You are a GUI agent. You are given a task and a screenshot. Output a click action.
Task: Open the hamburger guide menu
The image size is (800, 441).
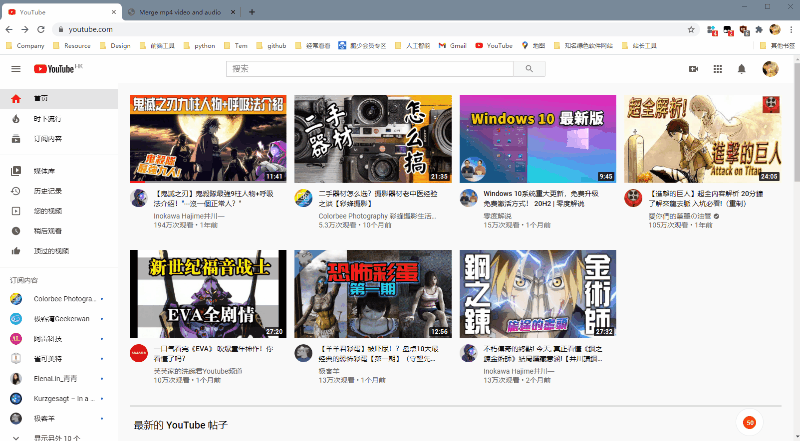click(15, 69)
